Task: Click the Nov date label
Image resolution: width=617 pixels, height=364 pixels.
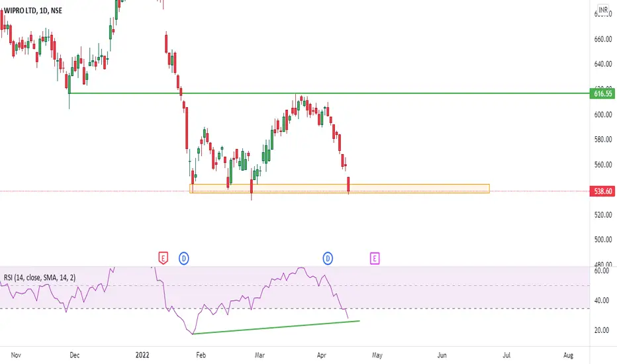Action: point(16,355)
